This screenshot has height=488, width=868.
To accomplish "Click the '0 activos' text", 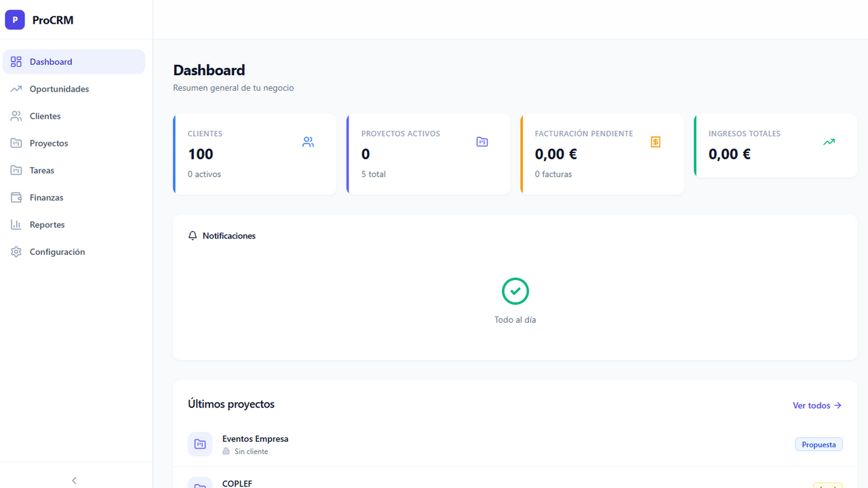I will click(x=204, y=174).
